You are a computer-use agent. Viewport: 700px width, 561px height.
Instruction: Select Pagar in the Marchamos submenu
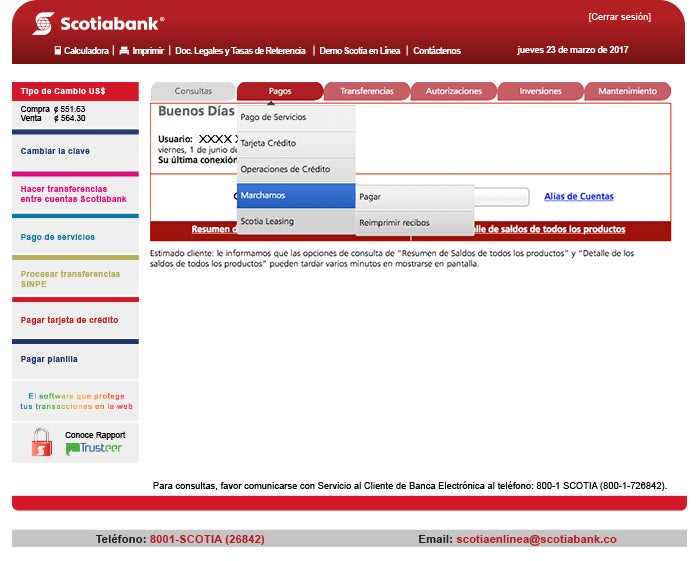click(413, 197)
